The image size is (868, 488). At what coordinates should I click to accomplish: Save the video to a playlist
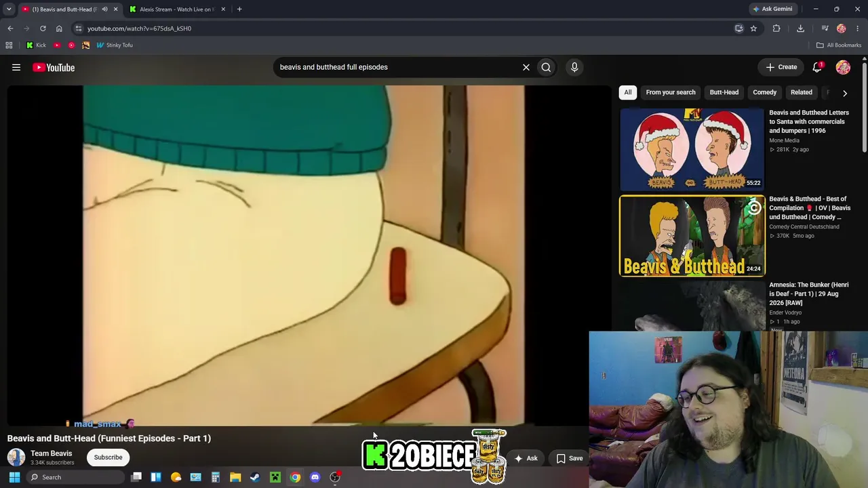point(570,458)
